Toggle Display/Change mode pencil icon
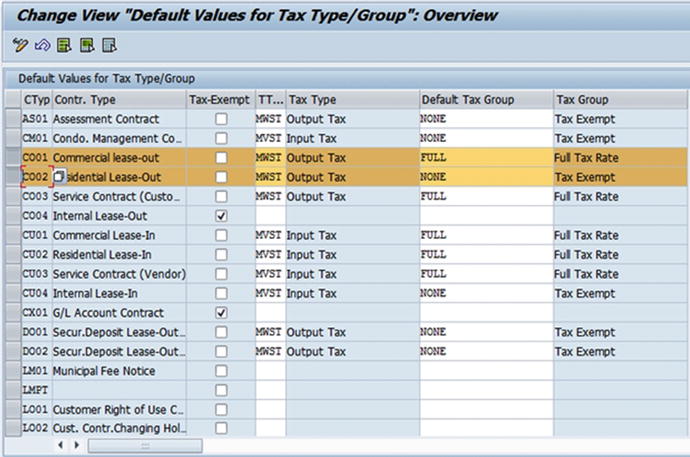This screenshot has width=690, height=457. pyautogui.click(x=20, y=45)
